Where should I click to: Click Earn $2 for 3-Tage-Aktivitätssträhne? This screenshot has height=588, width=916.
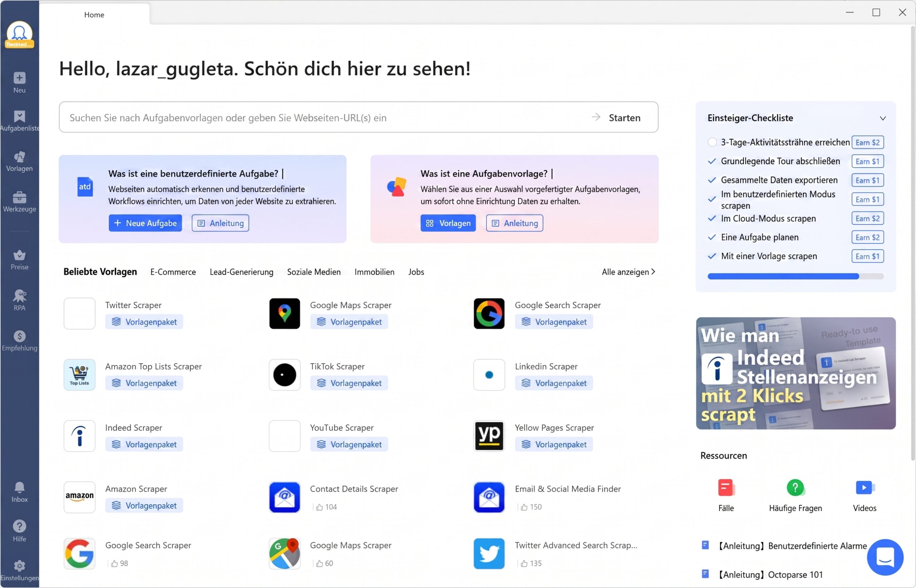tap(868, 142)
